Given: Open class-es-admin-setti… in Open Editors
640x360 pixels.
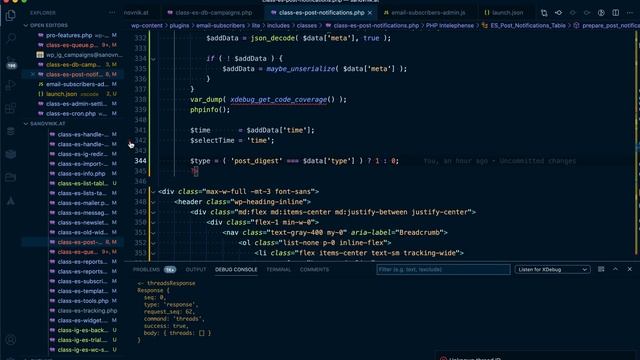Looking at the screenshot, I should [x=76, y=104].
